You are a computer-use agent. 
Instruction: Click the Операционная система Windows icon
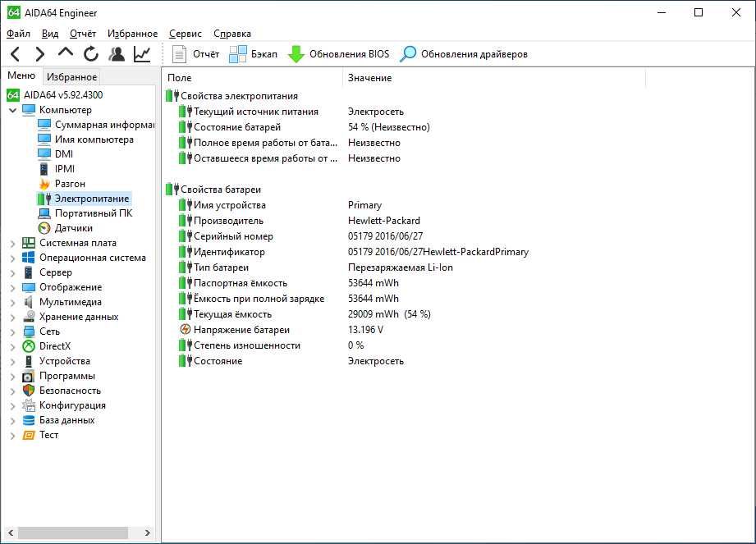click(29, 258)
